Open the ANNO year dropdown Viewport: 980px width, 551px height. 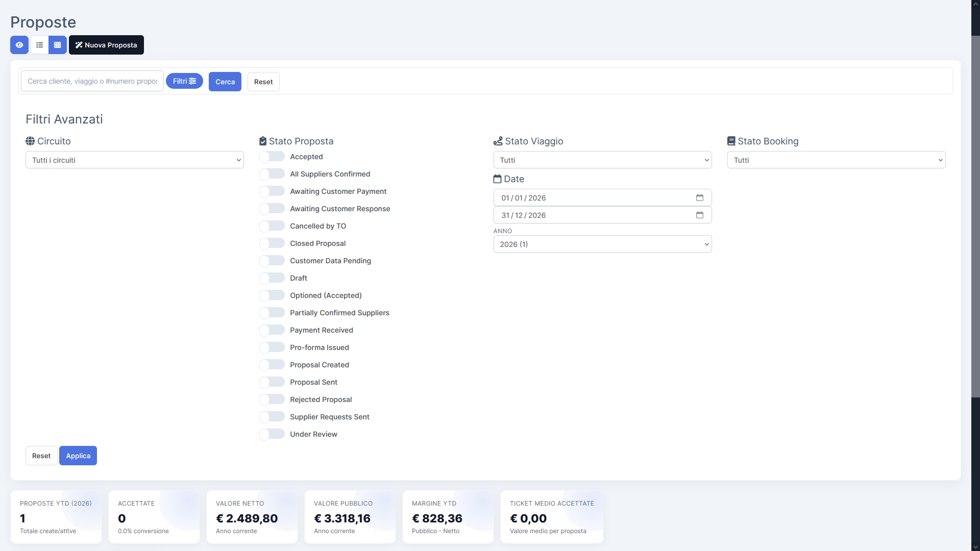(602, 244)
